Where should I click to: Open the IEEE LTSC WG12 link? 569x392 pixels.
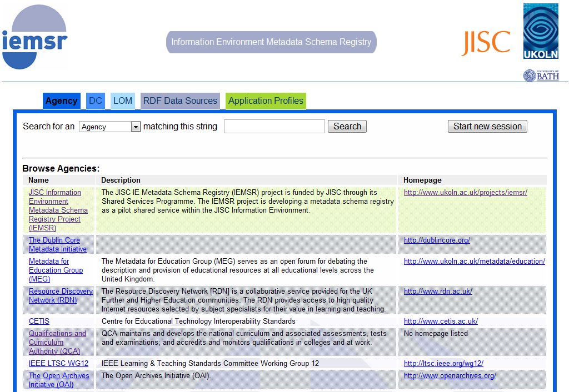click(58, 363)
